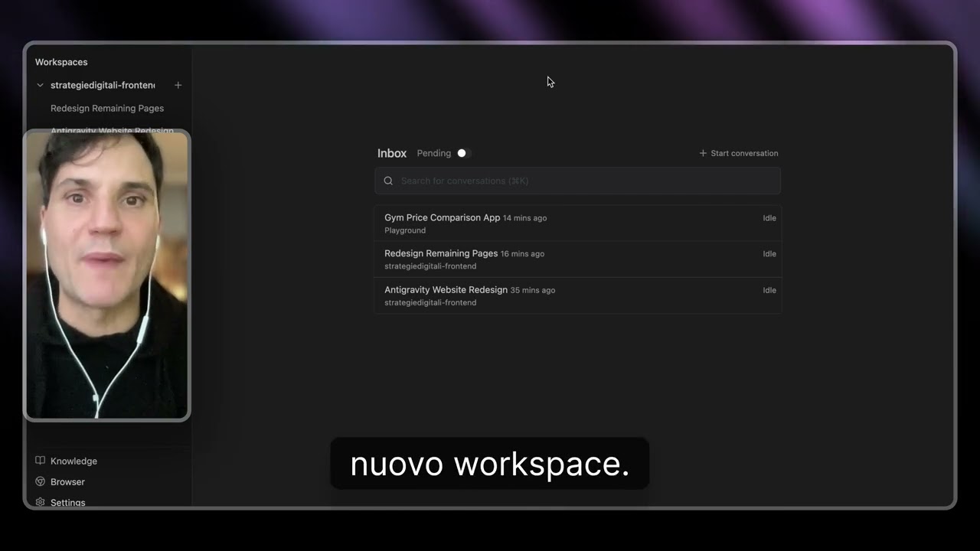This screenshot has height=551, width=980.
Task: Click Idle status of Redesign Remaining Pages
Action: (769, 254)
